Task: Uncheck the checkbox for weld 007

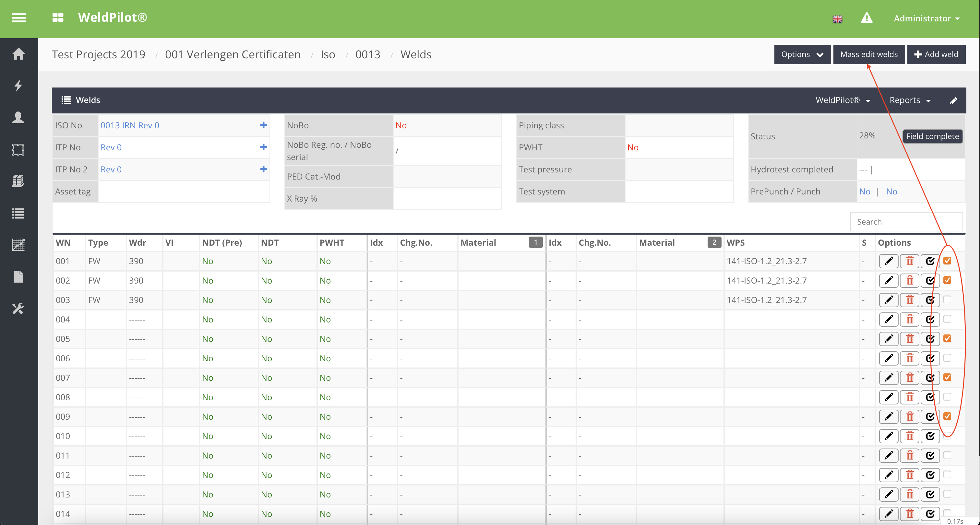Action: (x=947, y=377)
